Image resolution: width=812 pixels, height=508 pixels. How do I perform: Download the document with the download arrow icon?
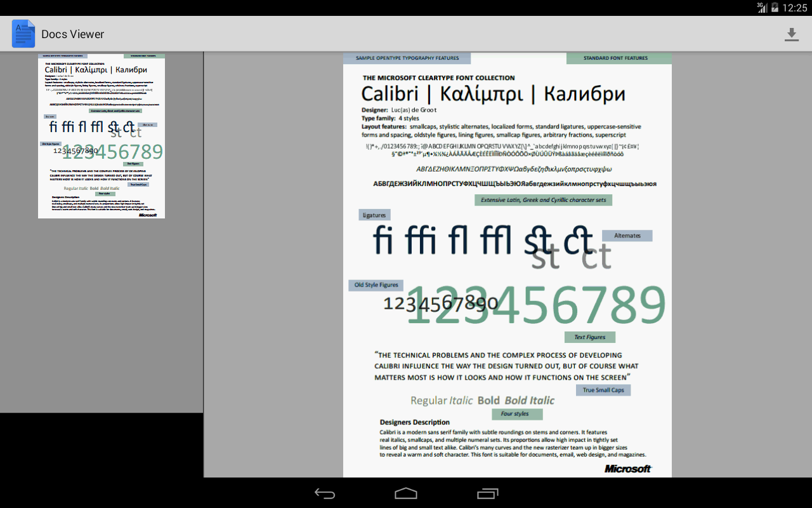[x=791, y=34]
